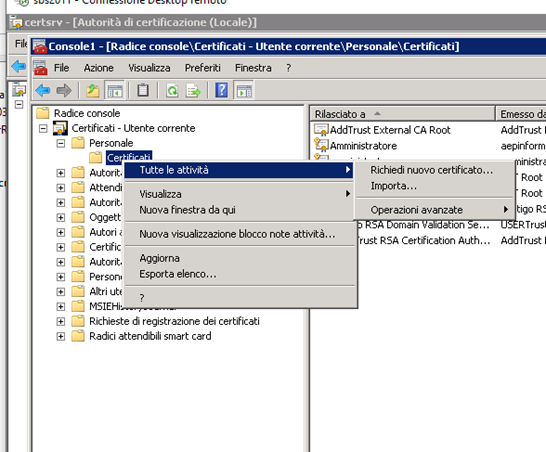Collapse the Personale node

61,143
